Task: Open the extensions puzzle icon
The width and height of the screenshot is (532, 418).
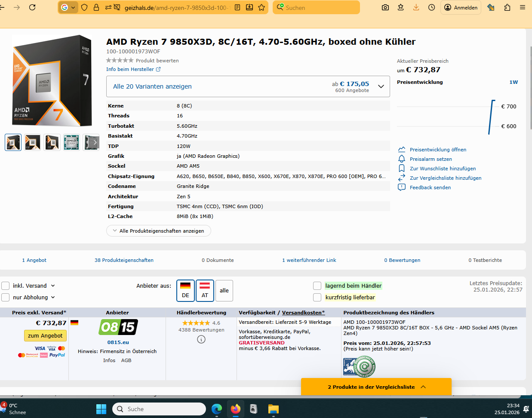Action: (x=507, y=7)
